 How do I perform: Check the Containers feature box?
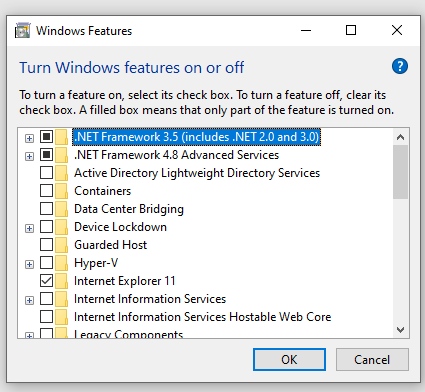pos(46,191)
